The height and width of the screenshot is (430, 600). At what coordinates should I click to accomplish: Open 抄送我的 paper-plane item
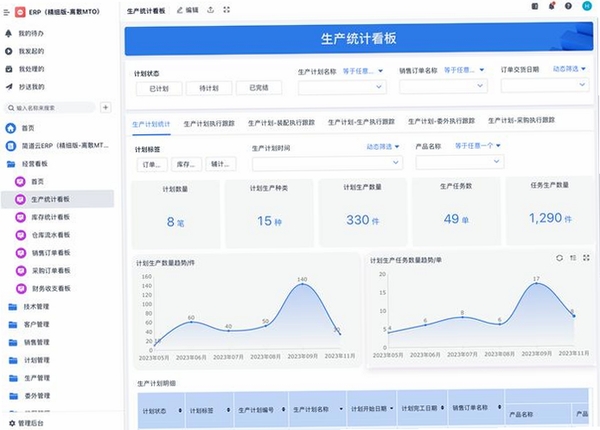click(x=25, y=87)
